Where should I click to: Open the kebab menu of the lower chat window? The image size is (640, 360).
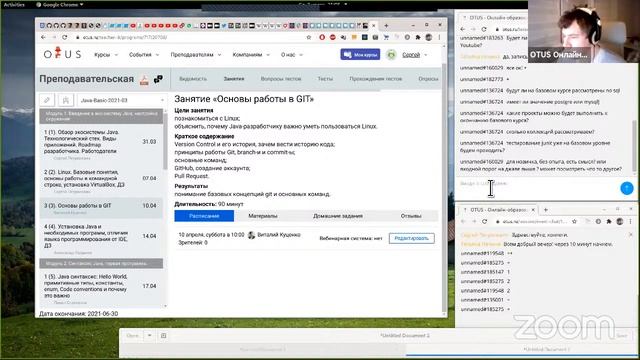click(x=630, y=221)
